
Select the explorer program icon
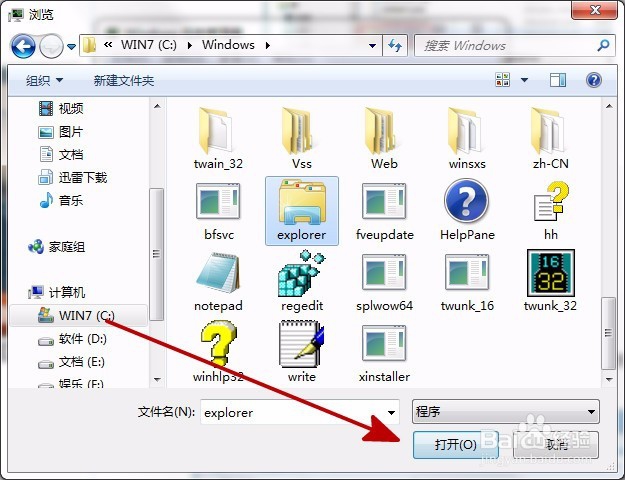click(x=302, y=210)
